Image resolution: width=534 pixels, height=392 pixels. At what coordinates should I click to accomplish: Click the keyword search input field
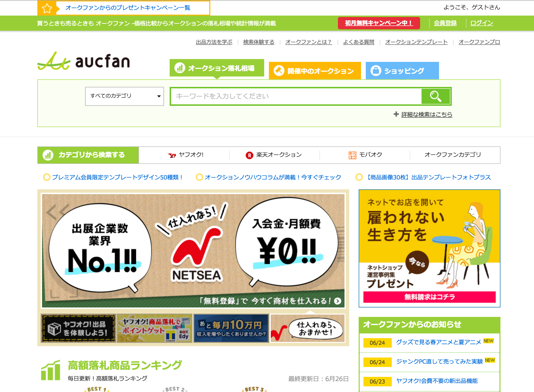point(285,96)
